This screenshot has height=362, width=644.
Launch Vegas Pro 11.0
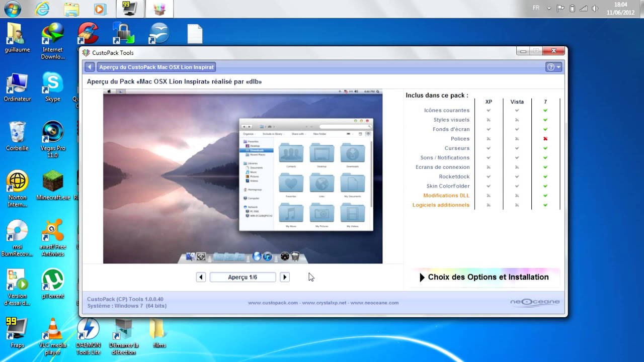tap(53, 140)
